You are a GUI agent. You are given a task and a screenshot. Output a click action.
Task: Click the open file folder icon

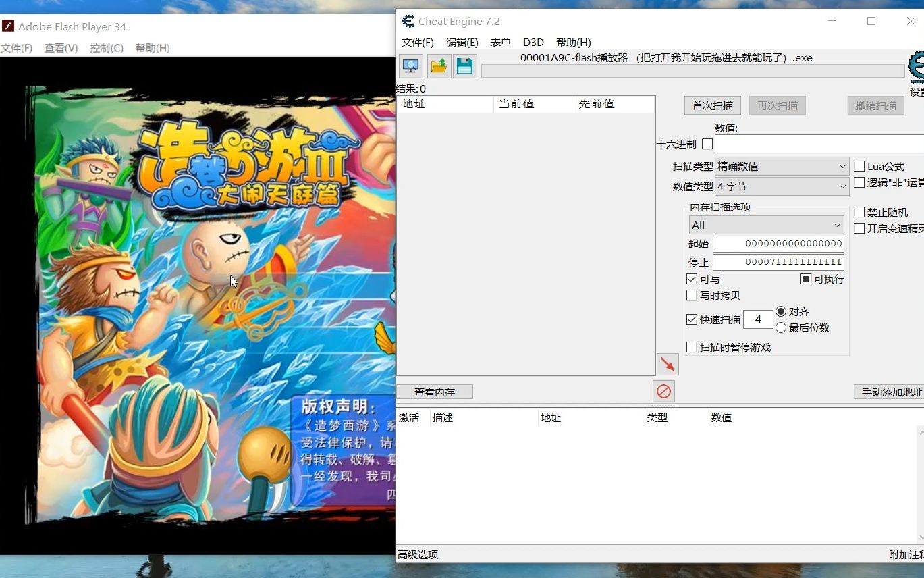[x=439, y=66]
